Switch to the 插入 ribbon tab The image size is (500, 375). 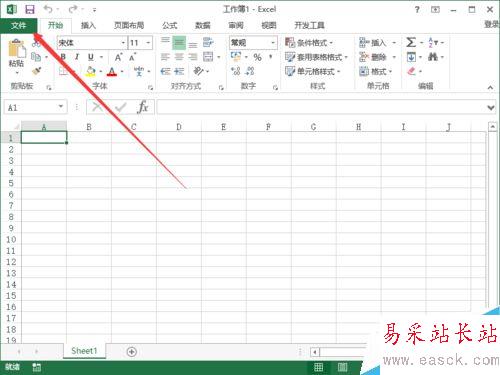[x=88, y=25]
